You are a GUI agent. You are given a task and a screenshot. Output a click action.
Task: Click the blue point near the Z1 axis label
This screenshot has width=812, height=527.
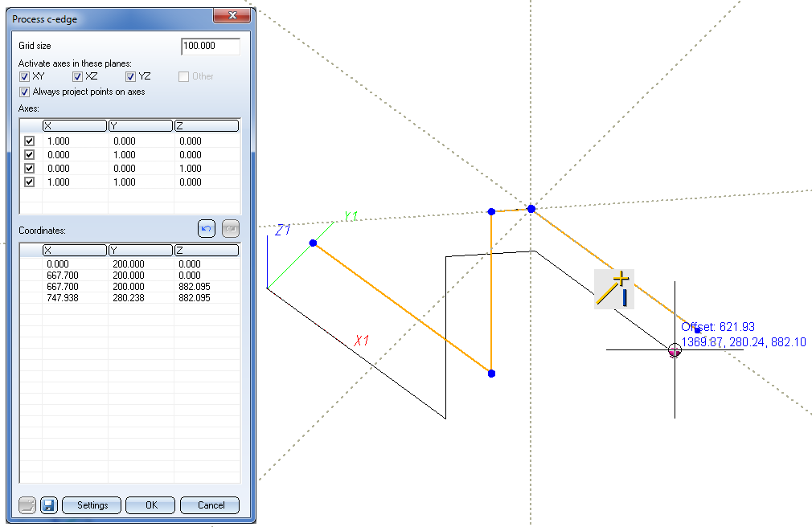pyautogui.click(x=313, y=243)
